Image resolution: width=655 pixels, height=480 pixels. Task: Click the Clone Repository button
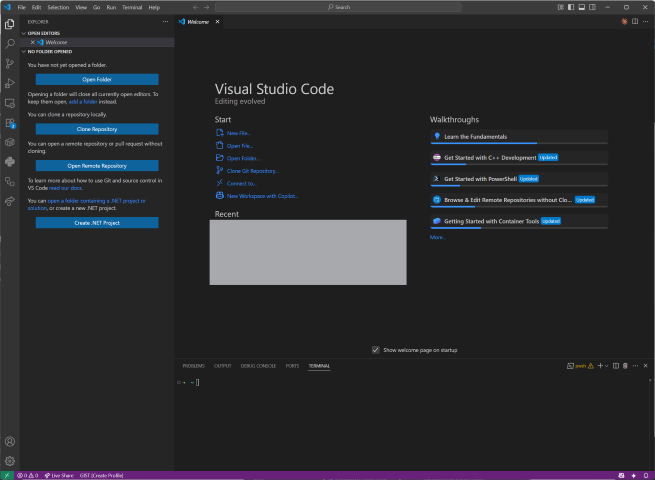coord(97,129)
